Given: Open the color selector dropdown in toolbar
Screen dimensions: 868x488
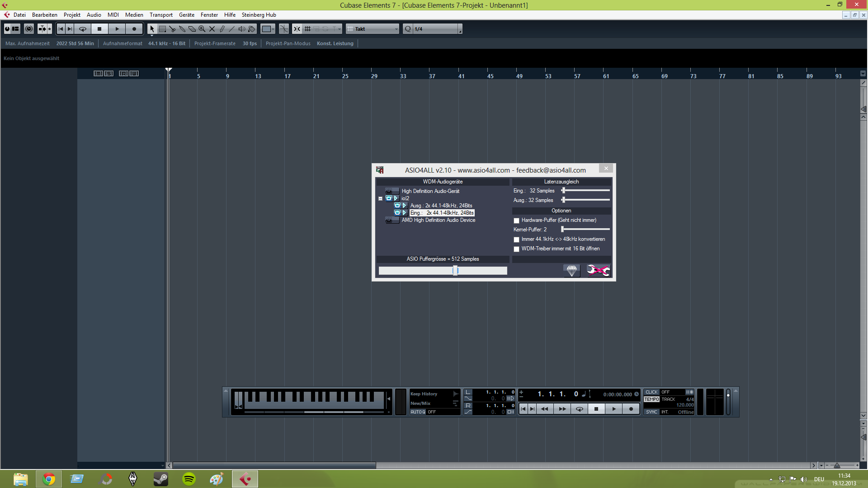Looking at the screenshot, I should [x=268, y=29].
